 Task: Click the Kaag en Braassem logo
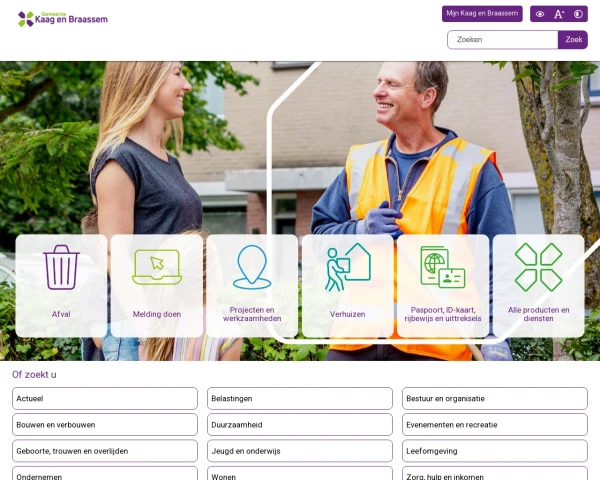coord(63,19)
